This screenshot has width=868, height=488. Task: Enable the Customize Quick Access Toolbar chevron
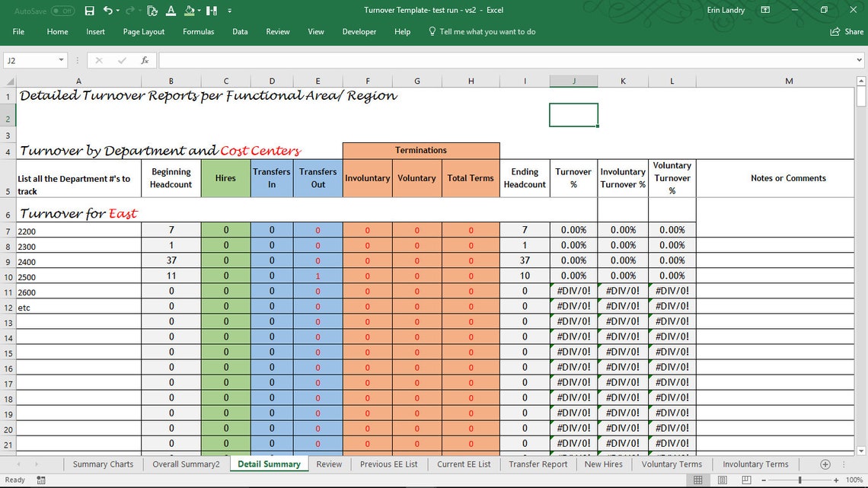230,11
